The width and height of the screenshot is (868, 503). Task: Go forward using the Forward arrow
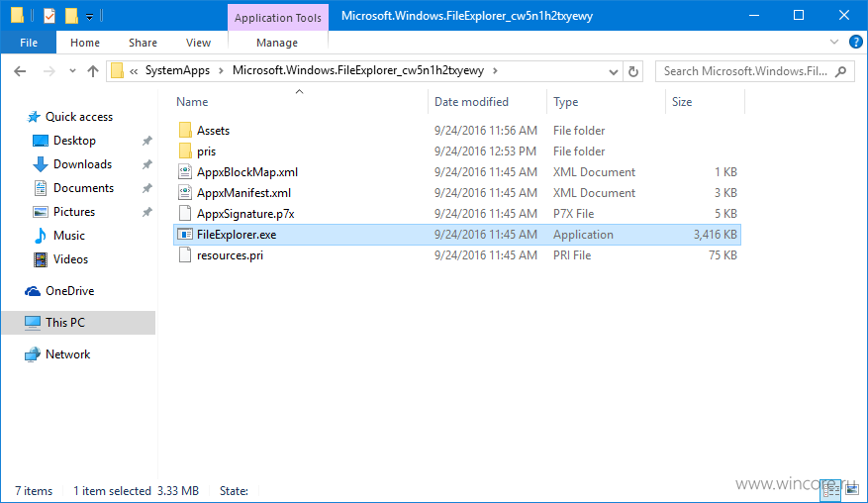point(48,71)
